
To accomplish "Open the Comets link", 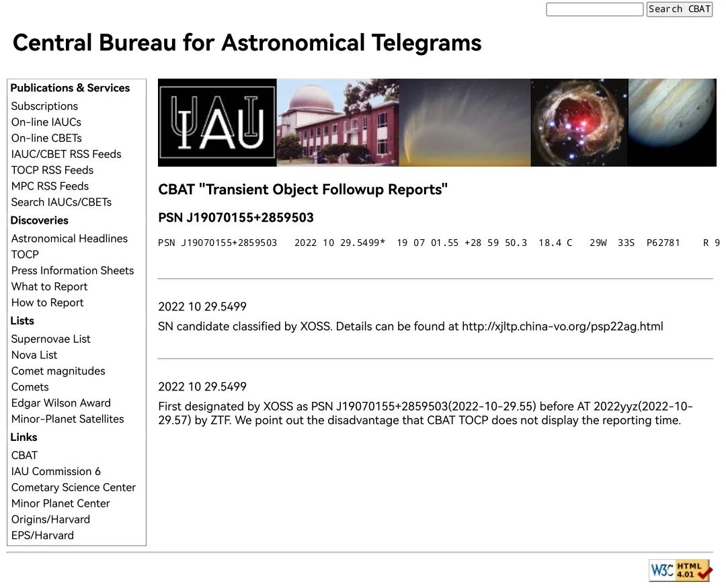I will click(x=30, y=387).
